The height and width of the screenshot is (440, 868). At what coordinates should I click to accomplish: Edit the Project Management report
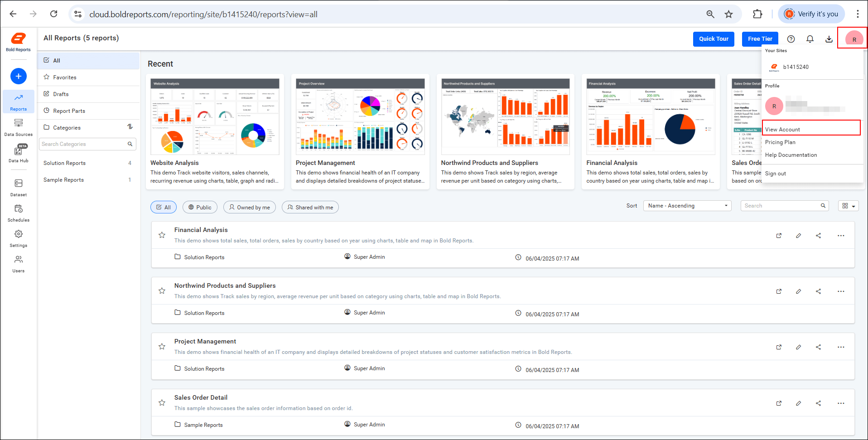799,347
